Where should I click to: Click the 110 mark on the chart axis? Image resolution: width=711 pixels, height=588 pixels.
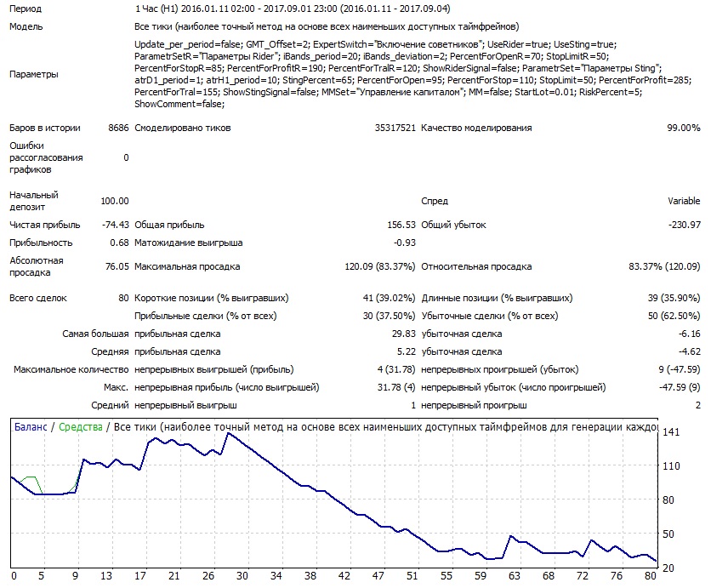[x=671, y=466]
